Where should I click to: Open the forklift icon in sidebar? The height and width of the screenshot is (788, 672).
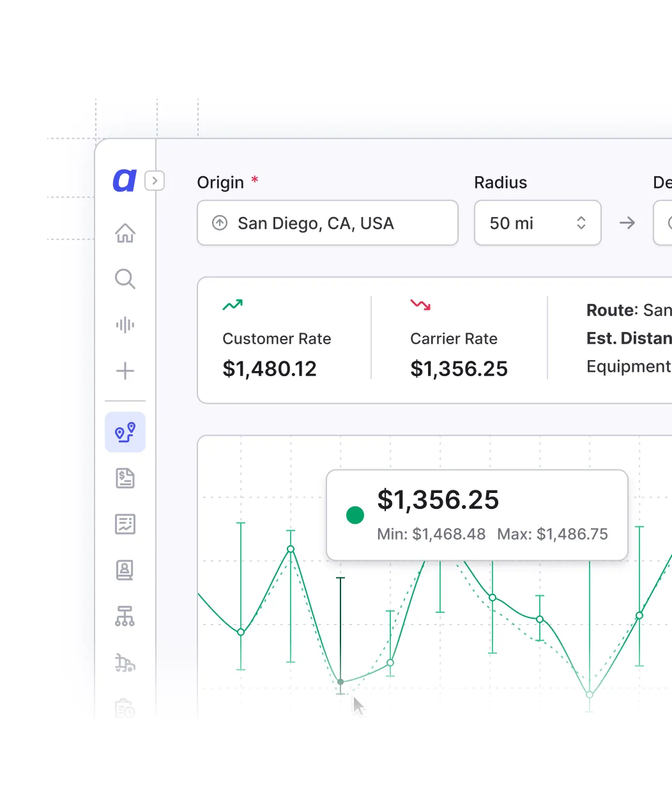click(x=125, y=663)
